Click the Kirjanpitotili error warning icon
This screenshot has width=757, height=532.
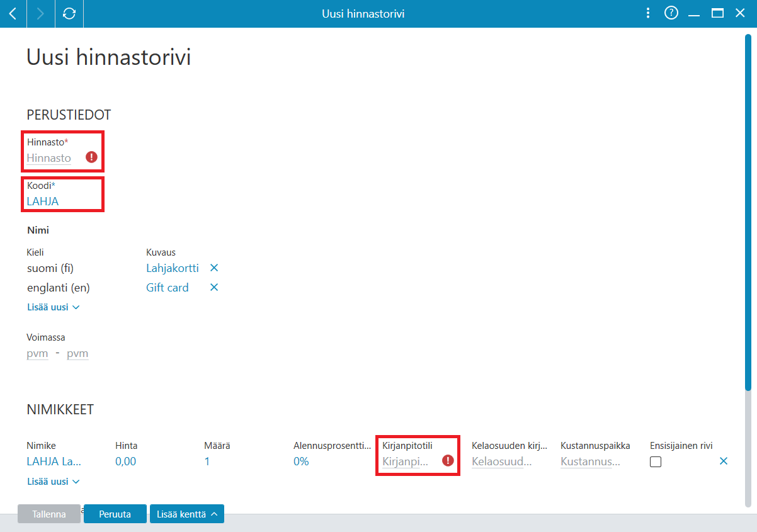click(x=448, y=461)
